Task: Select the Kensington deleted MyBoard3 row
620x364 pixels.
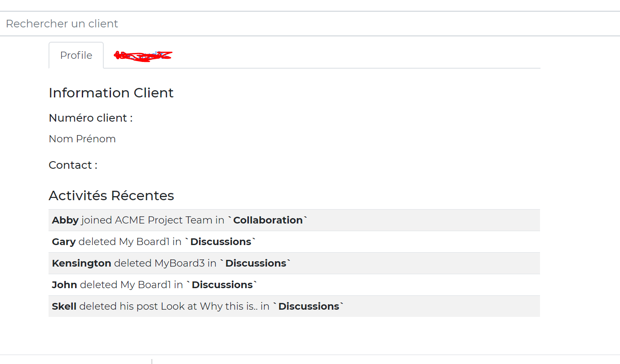Action: 294,263
